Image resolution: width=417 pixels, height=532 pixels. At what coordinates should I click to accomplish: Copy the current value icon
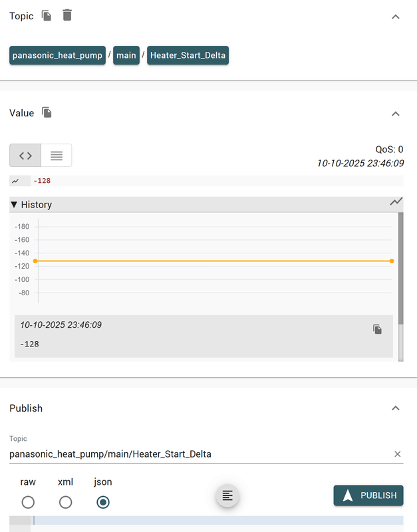tap(47, 112)
